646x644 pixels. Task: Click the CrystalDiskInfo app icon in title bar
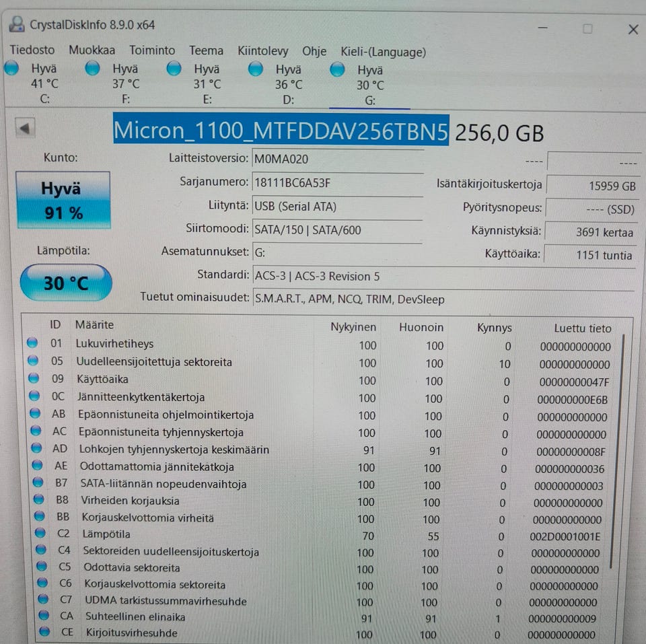17,24
